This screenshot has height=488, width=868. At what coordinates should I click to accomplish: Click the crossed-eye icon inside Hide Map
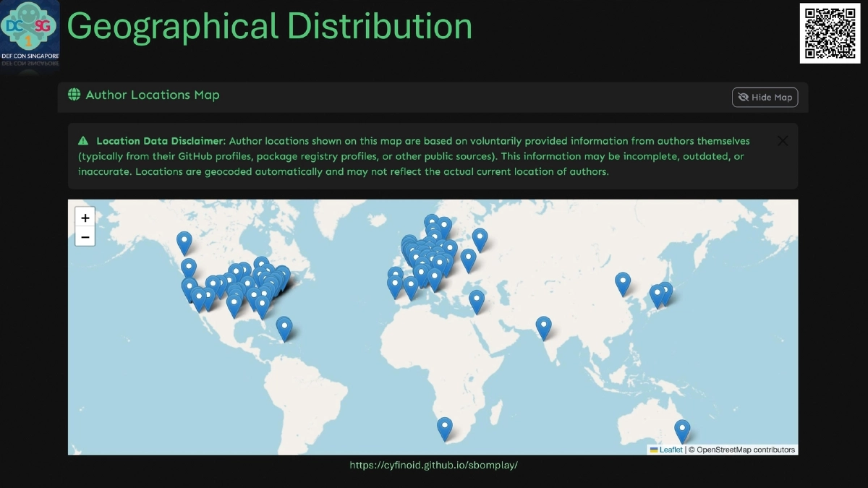pos(743,97)
